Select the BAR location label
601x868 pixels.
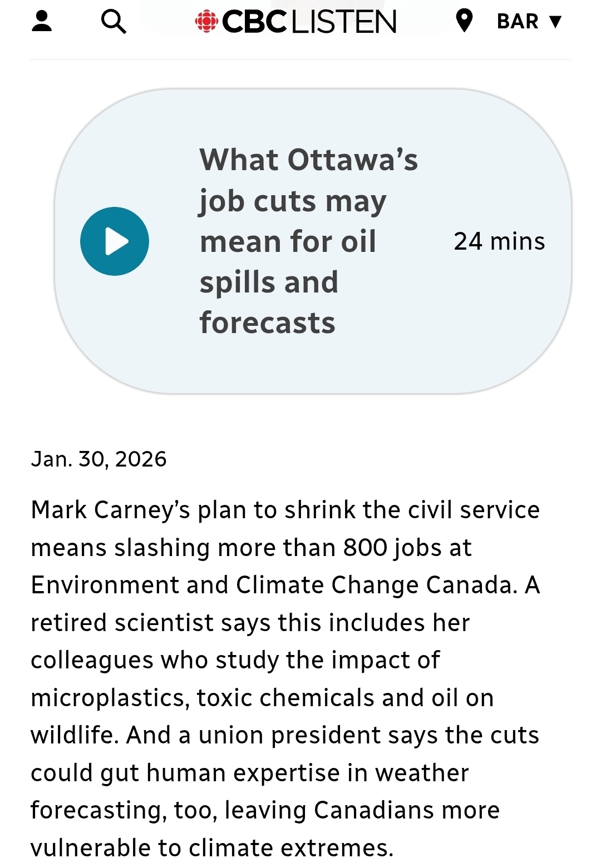pyautogui.click(x=518, y=22)
